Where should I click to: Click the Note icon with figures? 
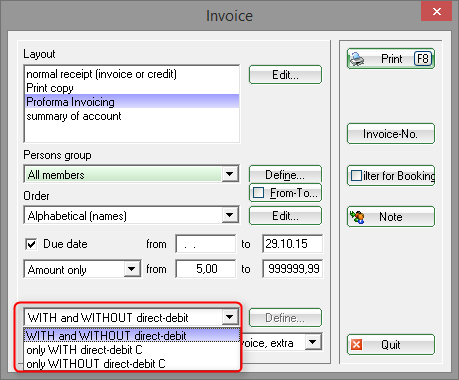(x=357, y=217)
